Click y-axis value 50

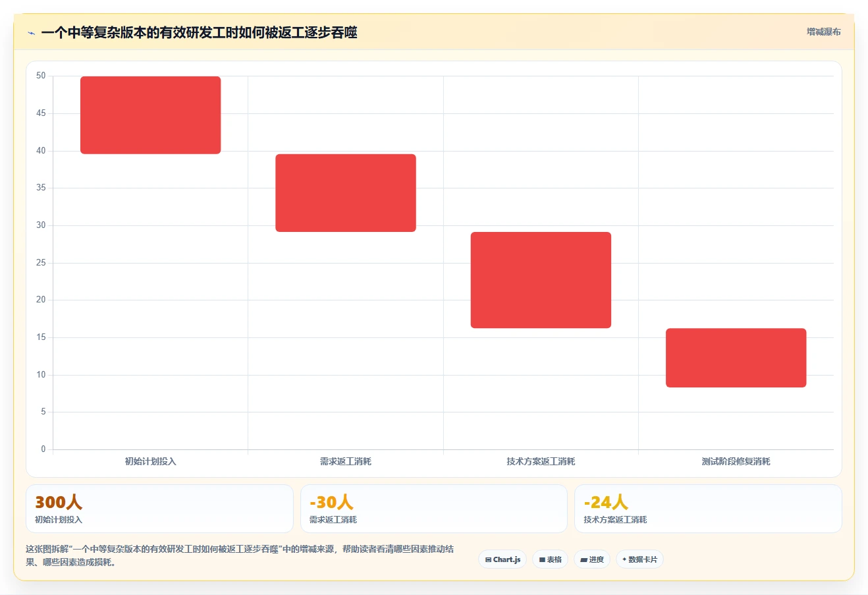point(41,76)
